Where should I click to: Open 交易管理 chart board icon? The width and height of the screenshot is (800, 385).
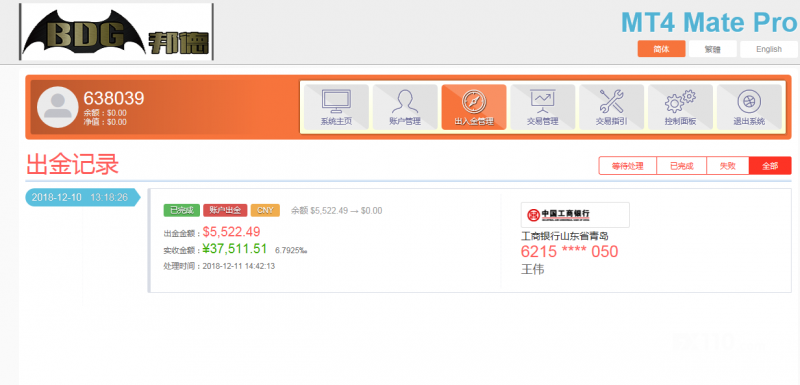(543, 107)
